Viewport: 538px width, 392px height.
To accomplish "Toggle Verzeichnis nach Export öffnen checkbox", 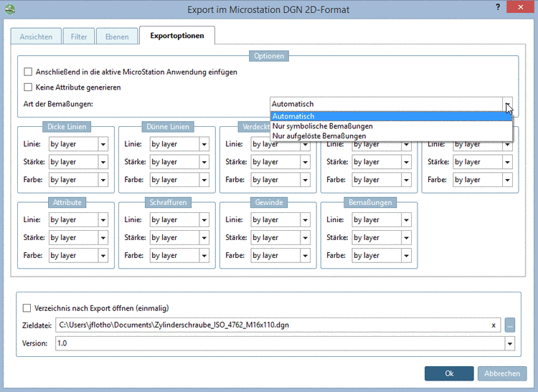I will 27,308.
